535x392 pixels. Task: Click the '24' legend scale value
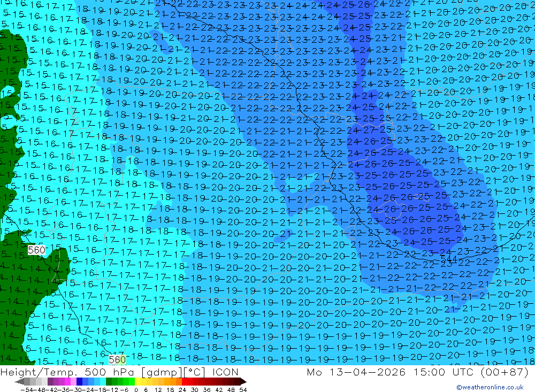point(182,390)
